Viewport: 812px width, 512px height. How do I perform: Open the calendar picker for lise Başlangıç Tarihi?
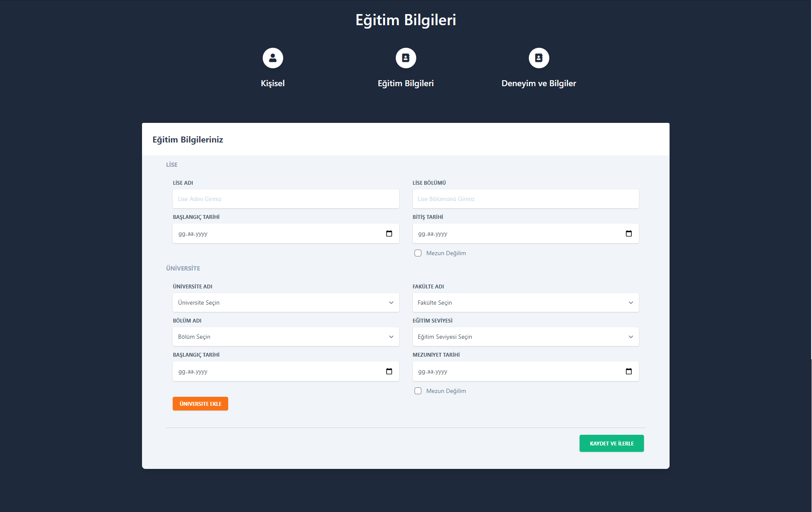(x=389, y=233)
